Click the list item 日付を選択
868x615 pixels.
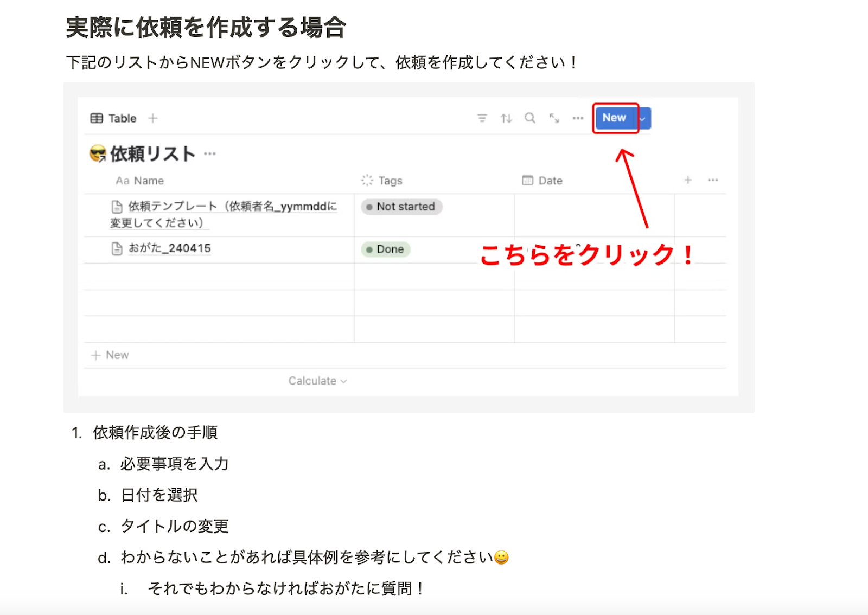pyautogui.click(x=159, y=495)
